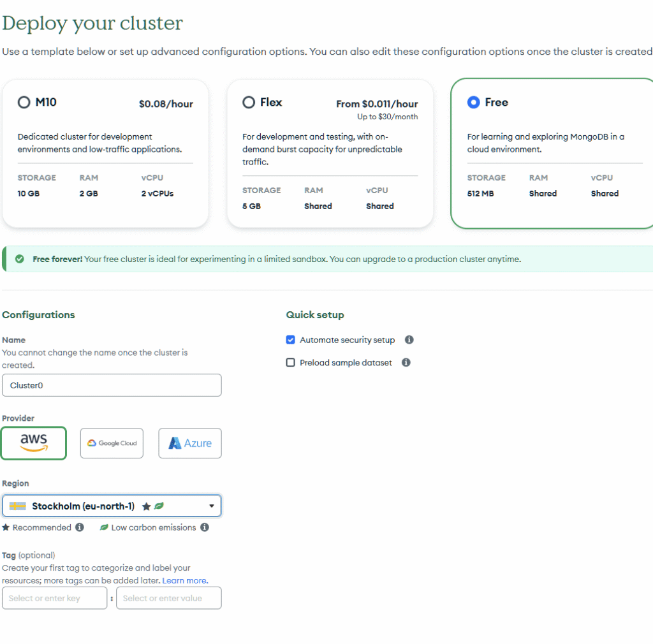Click the '512 MB' storage value on Free card
This screenshot has height=644, width=653.
pos(480,194)
